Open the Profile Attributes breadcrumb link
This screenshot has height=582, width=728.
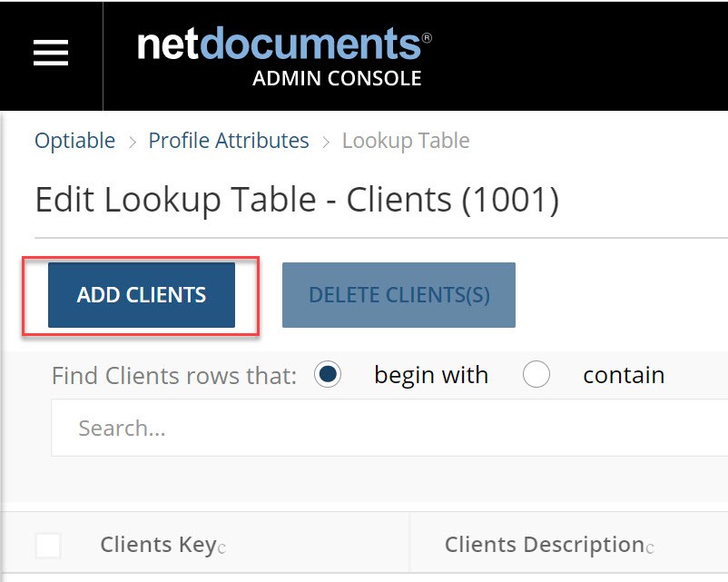click(x=229, y=140)
